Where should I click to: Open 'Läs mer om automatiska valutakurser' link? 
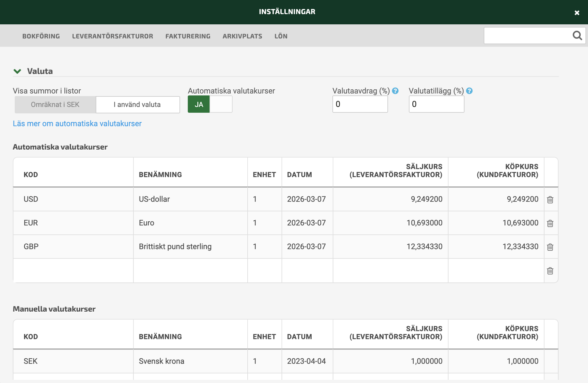tap(77, 124)
